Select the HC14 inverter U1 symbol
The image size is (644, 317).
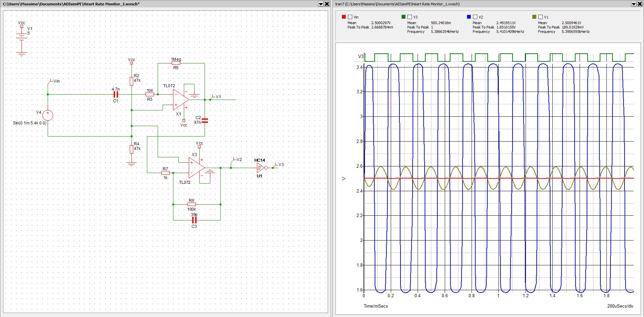click(x=259, y=167)
